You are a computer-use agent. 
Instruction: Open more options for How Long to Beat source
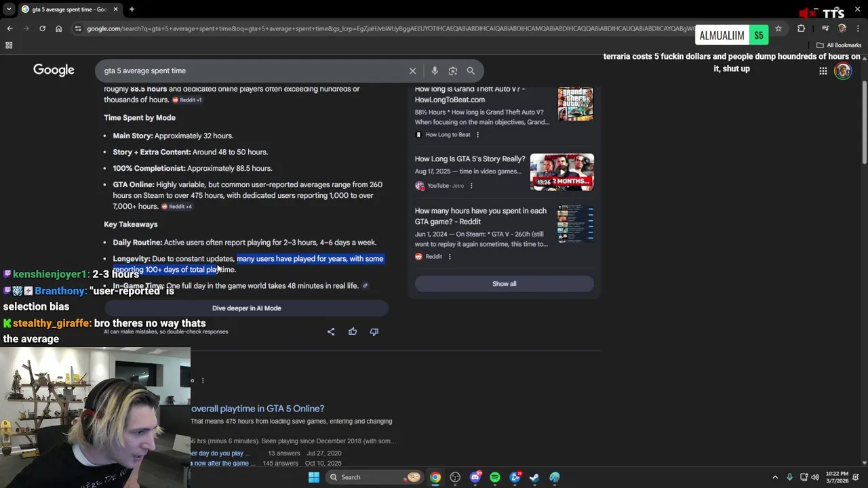[x=477, y=135]
